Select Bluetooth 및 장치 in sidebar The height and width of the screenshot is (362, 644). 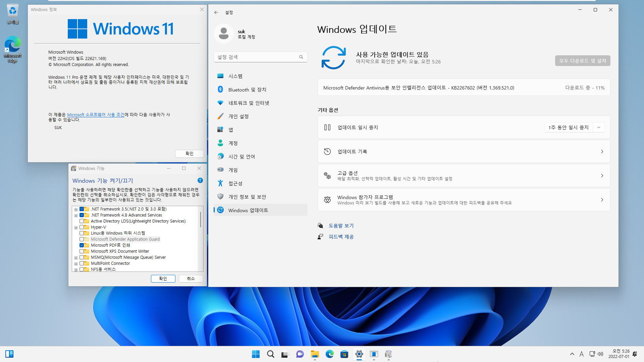pyautogui.click(x=260, y=89)
